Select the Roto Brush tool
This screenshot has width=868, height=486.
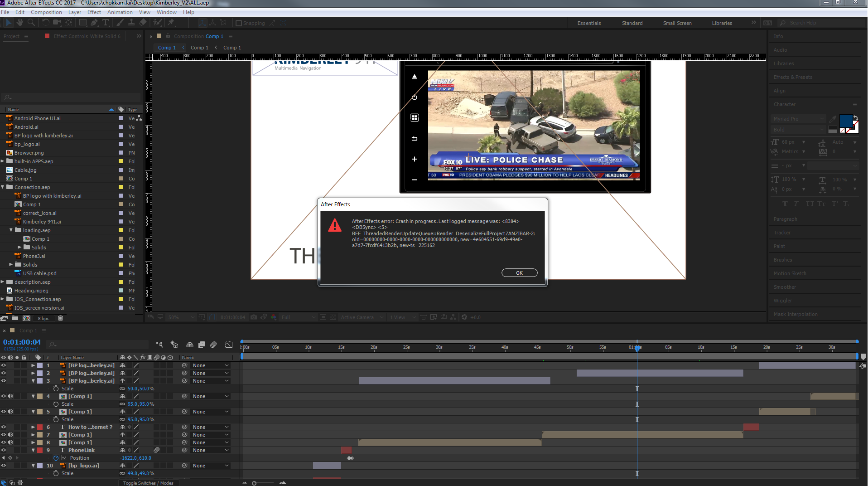(158, 22)
